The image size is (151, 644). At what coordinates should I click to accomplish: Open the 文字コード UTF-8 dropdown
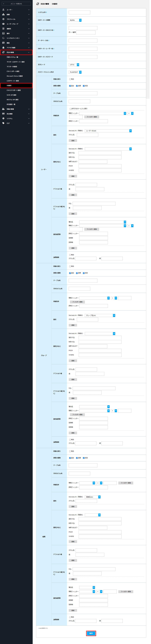click(x=74, y=65)
